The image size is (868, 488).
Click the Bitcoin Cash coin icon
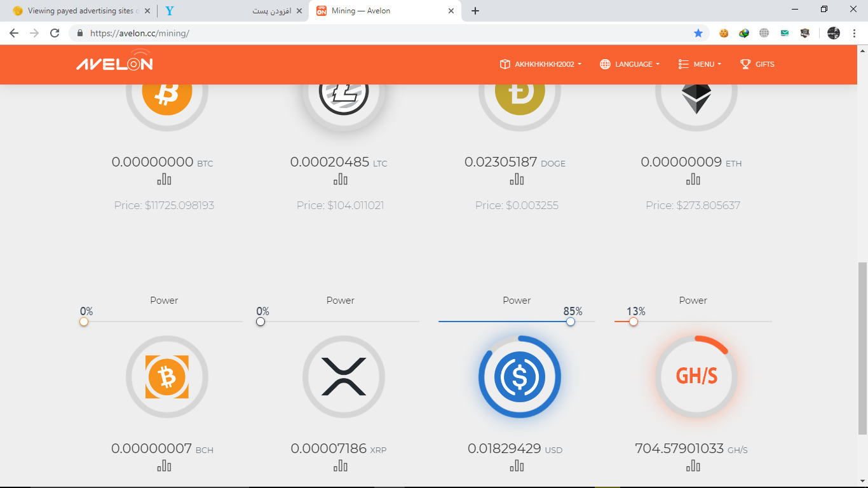pyautogui.click(x=167, y=377)
